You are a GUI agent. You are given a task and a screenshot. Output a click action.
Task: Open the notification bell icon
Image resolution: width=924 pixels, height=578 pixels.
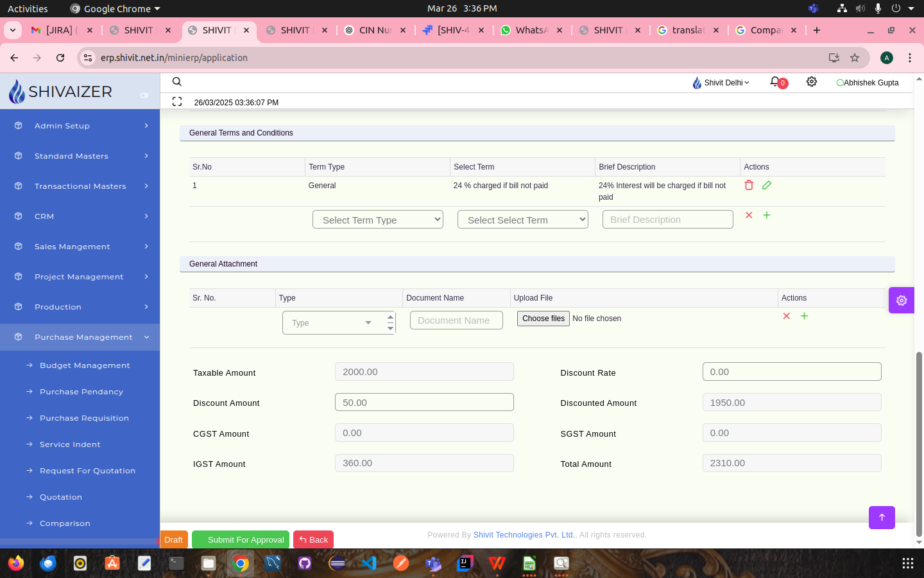tap(775, 82)
